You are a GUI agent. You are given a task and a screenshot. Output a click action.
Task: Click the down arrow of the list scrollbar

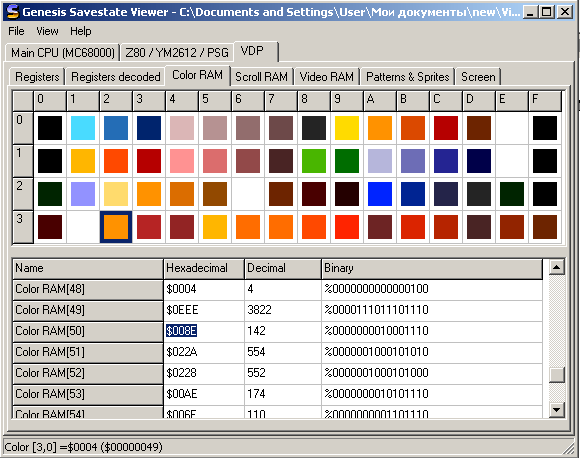557,410
